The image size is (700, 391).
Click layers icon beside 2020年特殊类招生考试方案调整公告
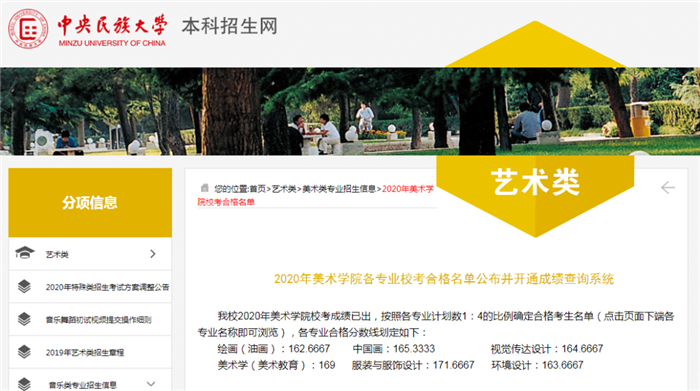coord(24,286)
